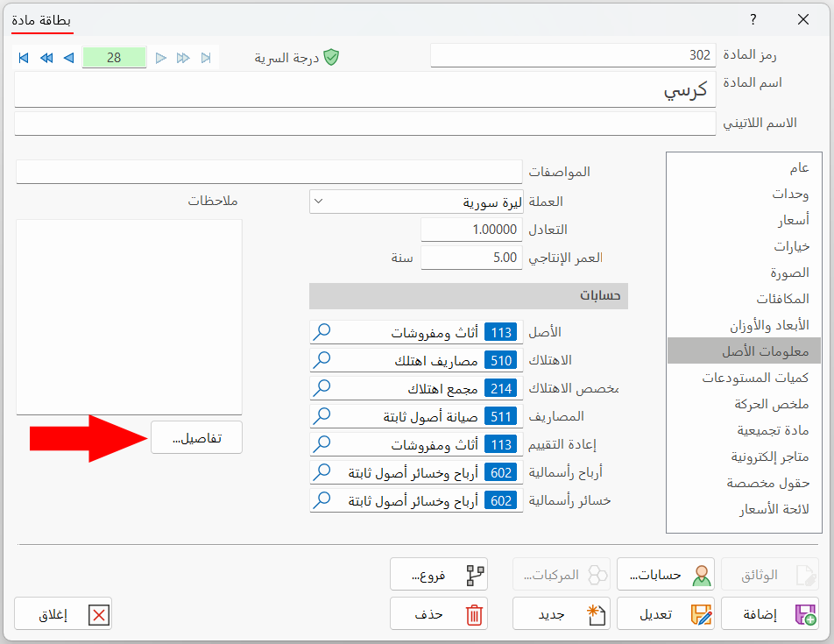The width and height of the screenshot is (834, 644).
Task: Go to the previous record
Action: coord(68,58)
